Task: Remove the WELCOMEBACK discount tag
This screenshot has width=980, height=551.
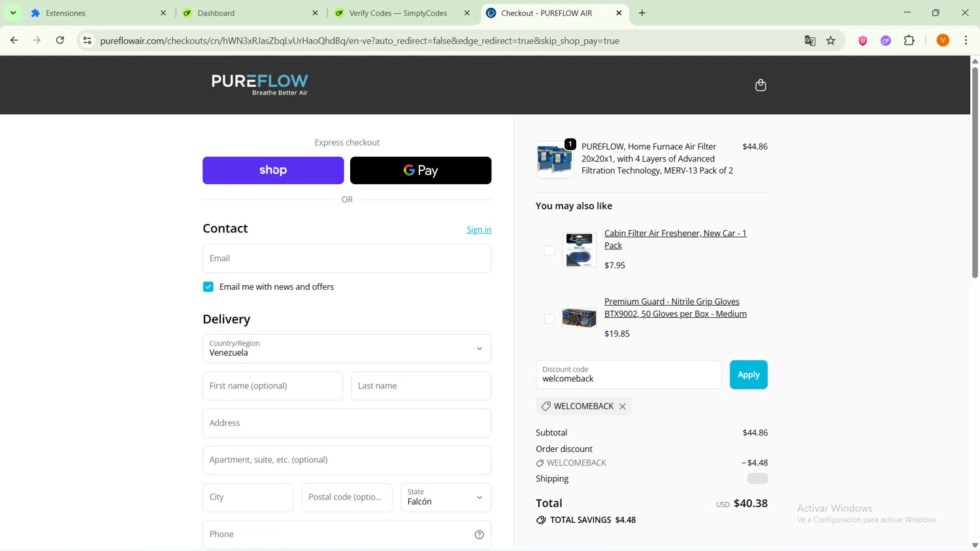Action: pos(623,407)
